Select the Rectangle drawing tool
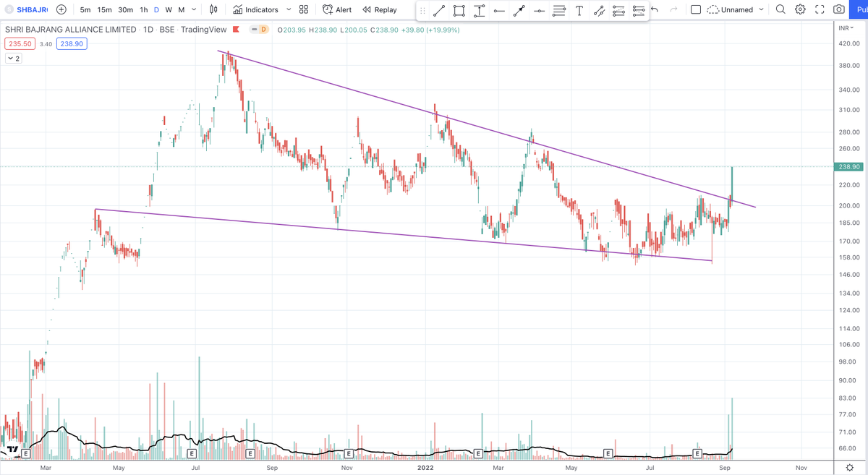The image size is (868, 475). (x=459, y=10)
